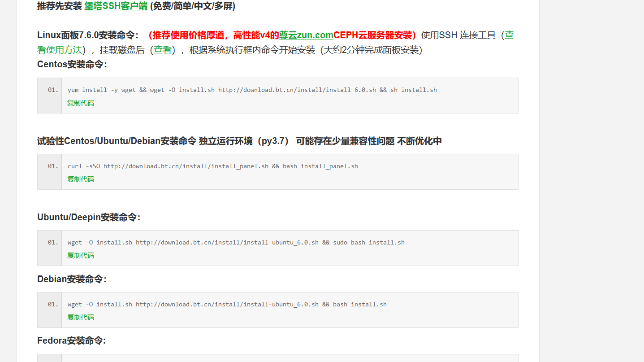Open the 堡塔SSH客户端 link
644x362 pixels.
116,6
